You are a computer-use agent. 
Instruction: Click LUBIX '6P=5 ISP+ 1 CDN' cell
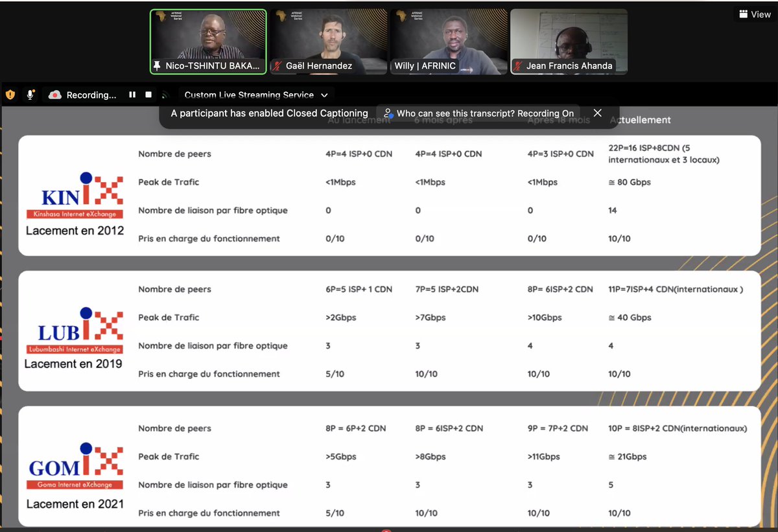pos(359,289)
